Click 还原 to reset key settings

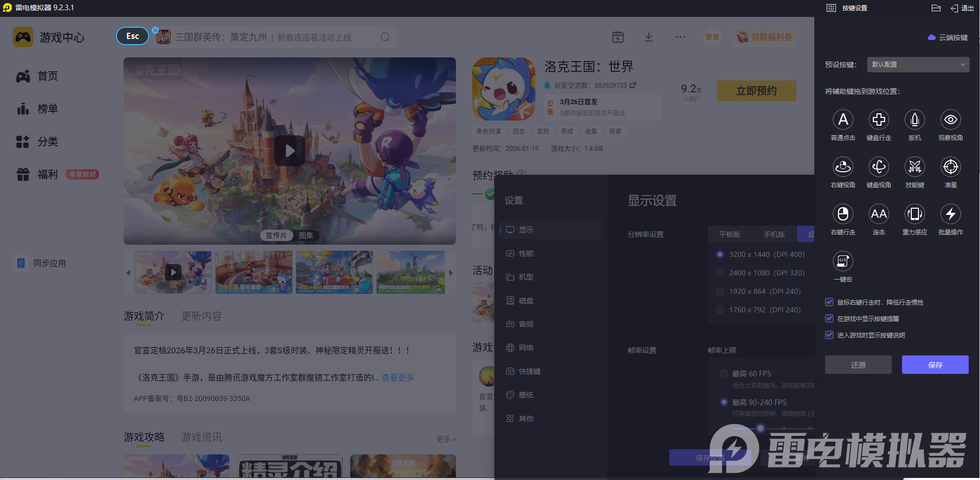tap(858, 365)
